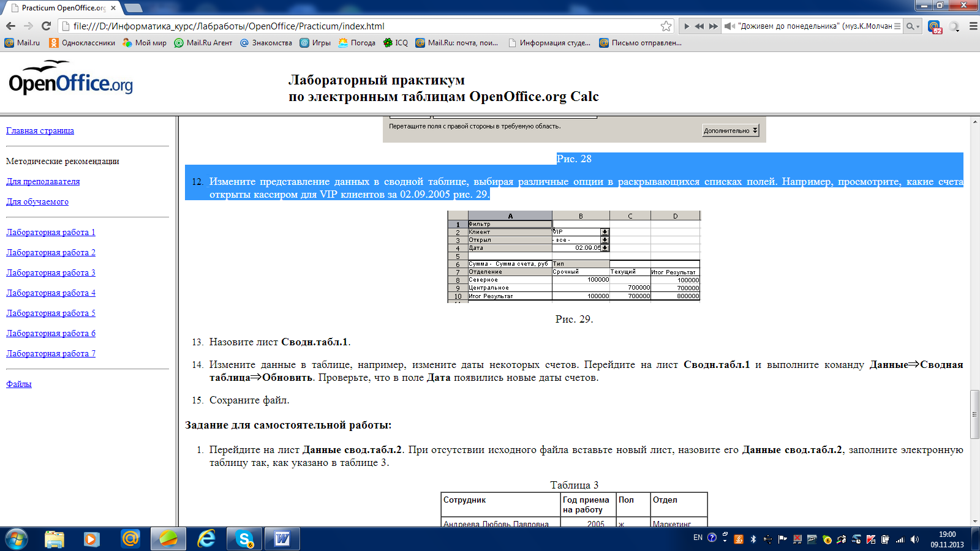The height and width of the screenshot is (551, 980).
Task: Click the browser forward arrow
Action: 28,26
